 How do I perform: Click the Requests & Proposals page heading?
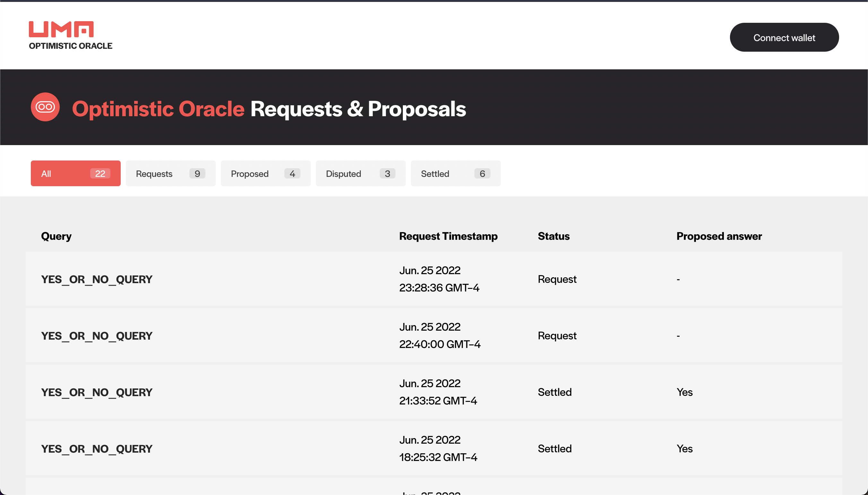(358, 109)
